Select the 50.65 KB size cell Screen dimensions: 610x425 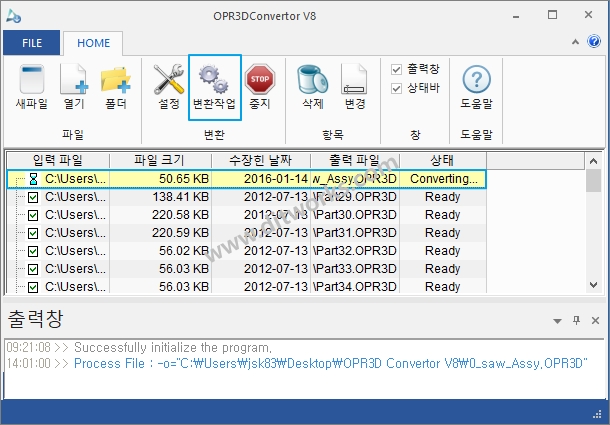pos(161,179)
